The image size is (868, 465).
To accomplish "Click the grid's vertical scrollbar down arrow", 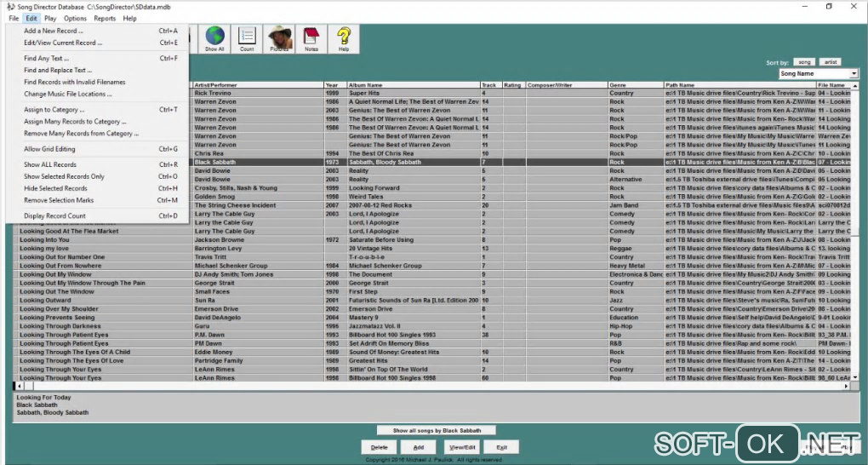I will pos(855,377).
